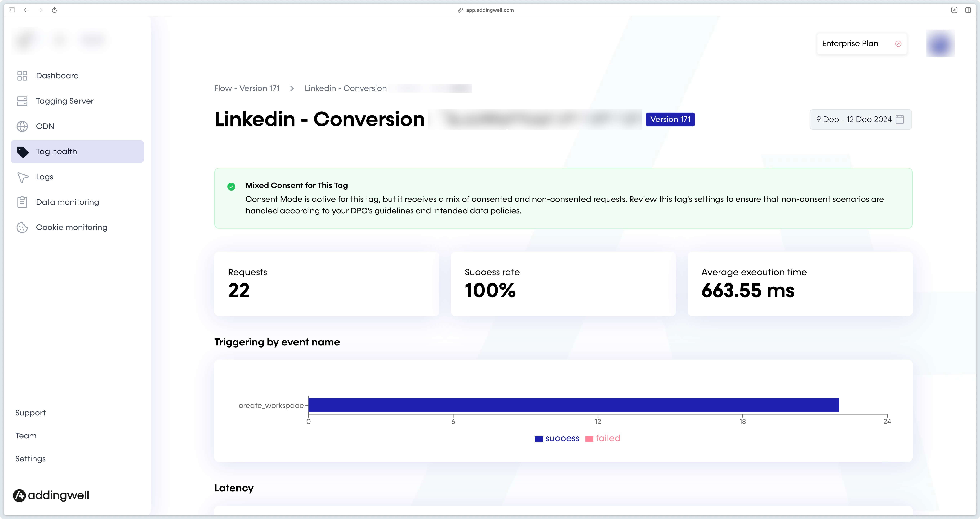
Task: Click the Logs arrow icon
Action: 22,177
